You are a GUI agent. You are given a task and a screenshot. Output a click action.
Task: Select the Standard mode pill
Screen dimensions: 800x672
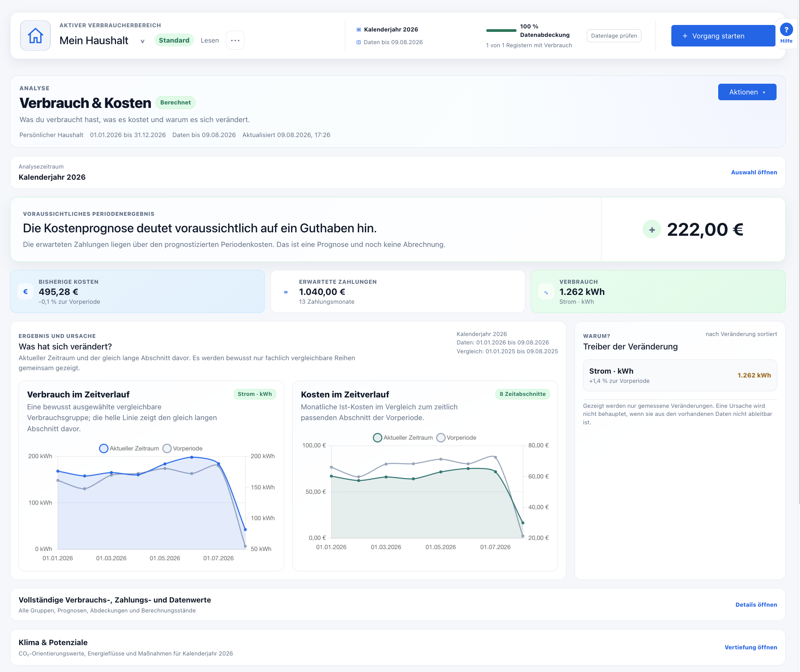174,40
